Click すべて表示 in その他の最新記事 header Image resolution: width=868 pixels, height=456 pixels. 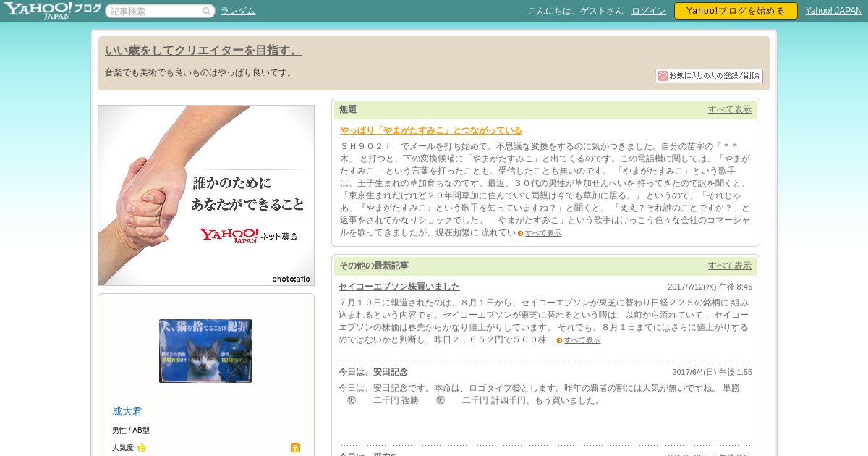730,266
